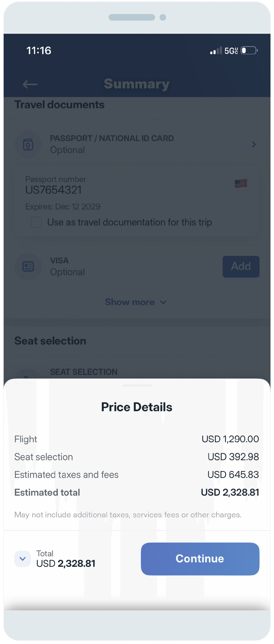The height and width of the screenshot is (644, 274).
Task: Tap the passport document icon
Action: 28,145
